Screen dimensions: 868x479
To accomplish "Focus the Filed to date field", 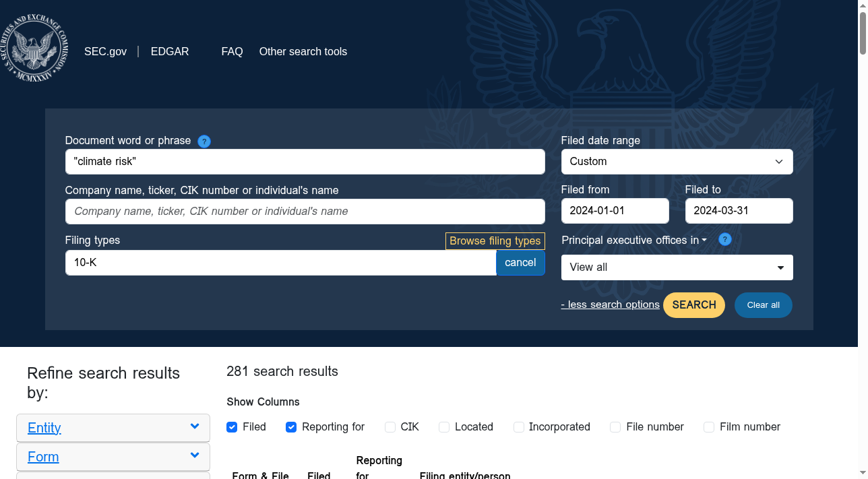I will pyautogui.click(x=739, y=211).
